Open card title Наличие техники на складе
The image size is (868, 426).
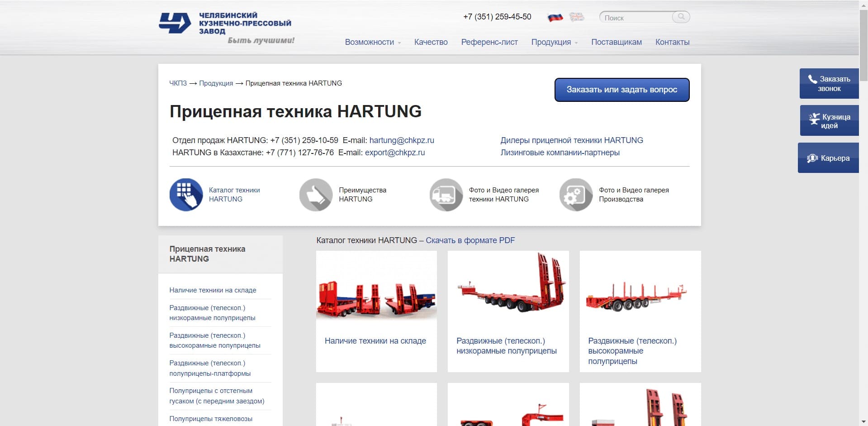[375, 341]
